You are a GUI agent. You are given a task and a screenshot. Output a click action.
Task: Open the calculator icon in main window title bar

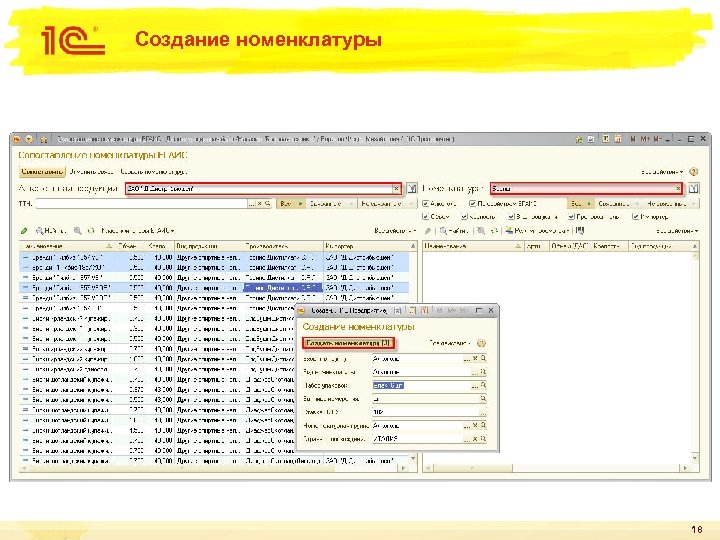click(606, 139)
